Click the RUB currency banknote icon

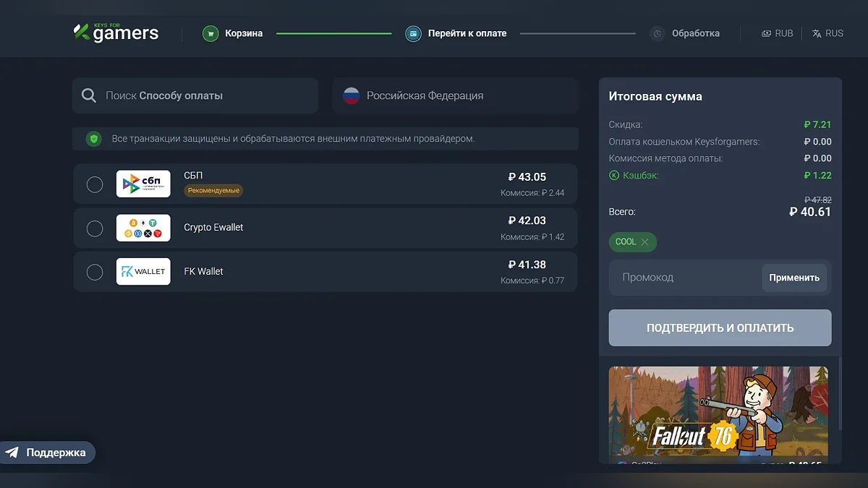tap(767, 33)
